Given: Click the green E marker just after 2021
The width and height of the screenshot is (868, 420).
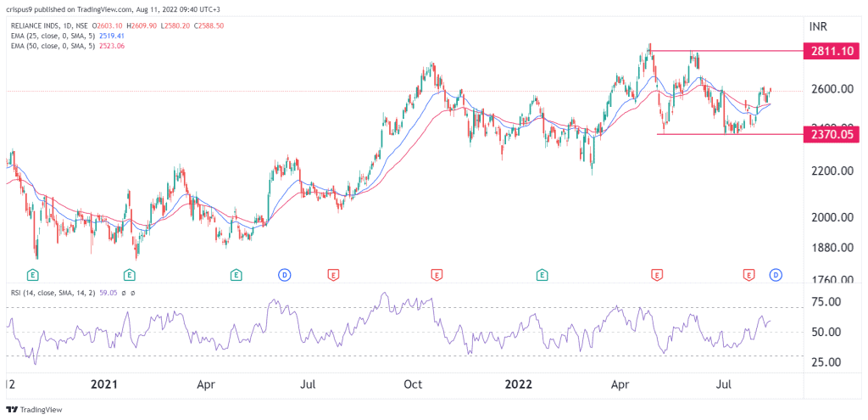Looking at the screenshot, I should (129, 274).
